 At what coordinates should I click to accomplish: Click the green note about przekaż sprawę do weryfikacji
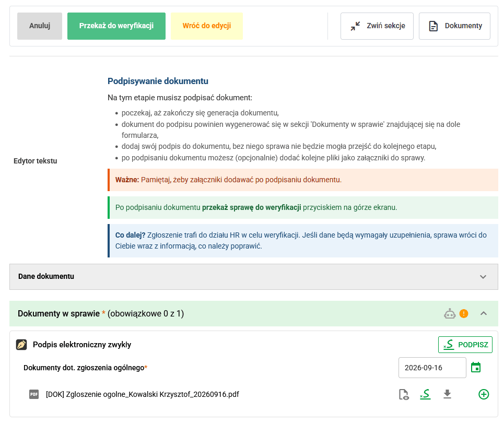pos(303,208)
